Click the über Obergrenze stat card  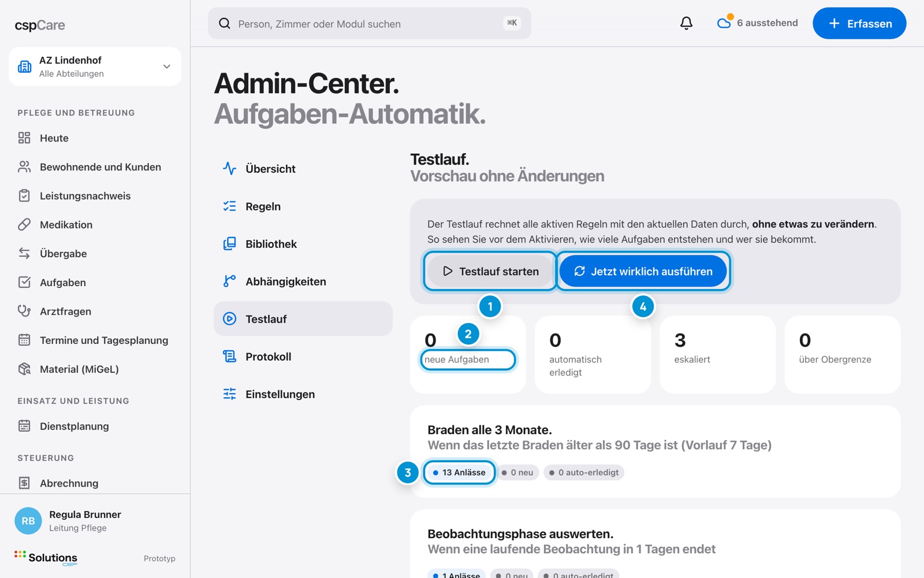(x=843, y=354)
